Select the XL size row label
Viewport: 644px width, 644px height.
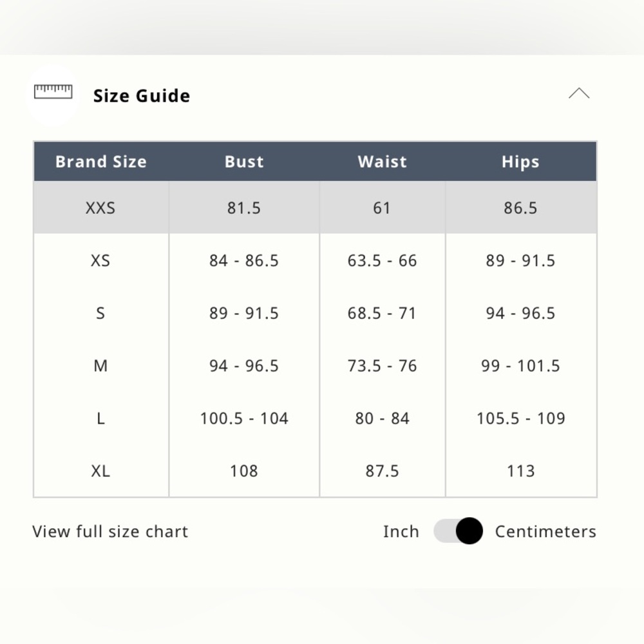(100, 471)
